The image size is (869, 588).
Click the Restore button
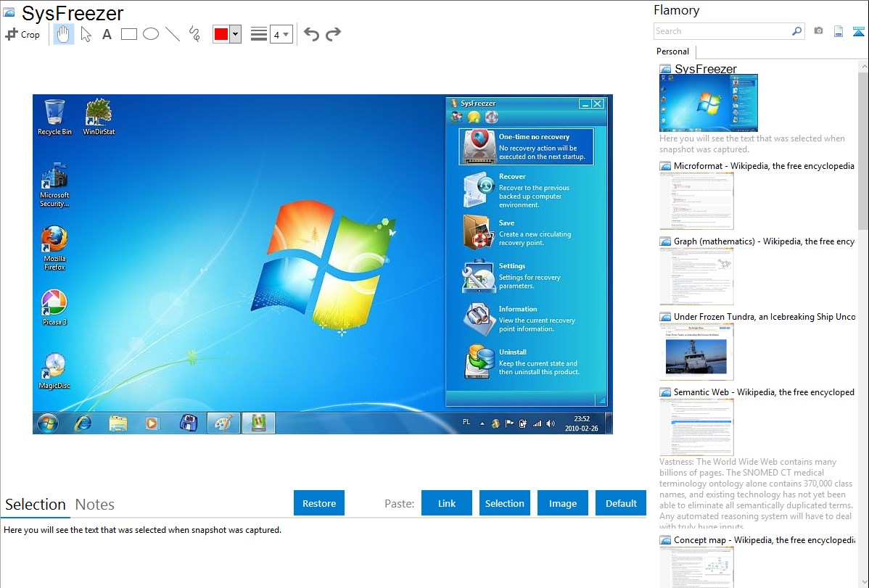pos(319,503)
